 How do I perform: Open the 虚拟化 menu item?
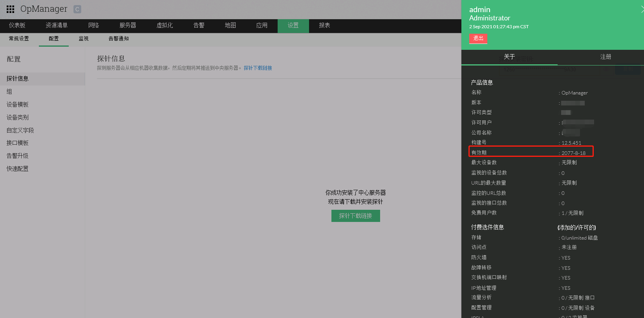(x=165, y=25)
